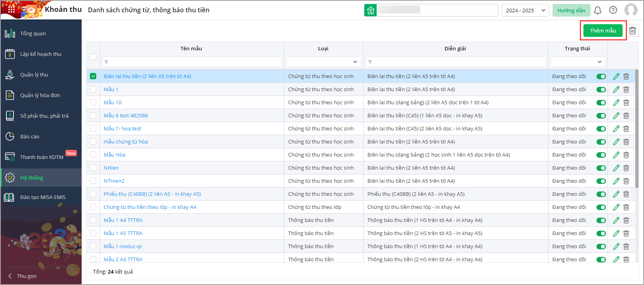Open notifications bell icon
This screenshot has height=285, width=644.
598,10
